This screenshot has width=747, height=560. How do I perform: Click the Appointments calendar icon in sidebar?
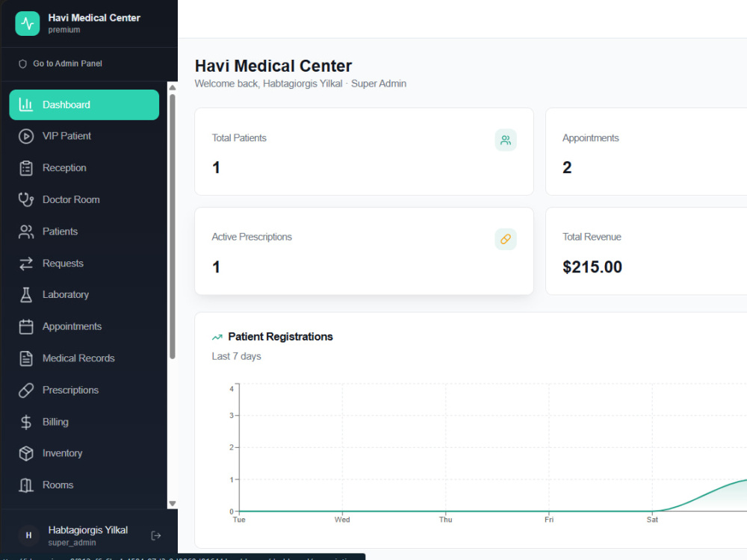point(25,327)
